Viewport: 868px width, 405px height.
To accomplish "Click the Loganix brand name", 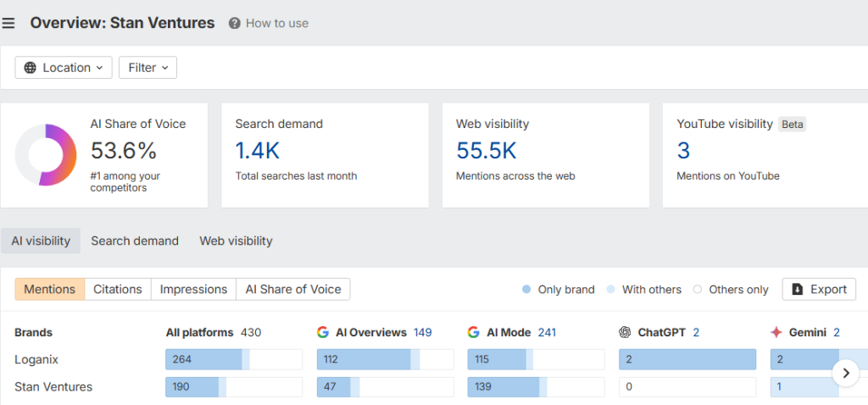I will (36, 359).
